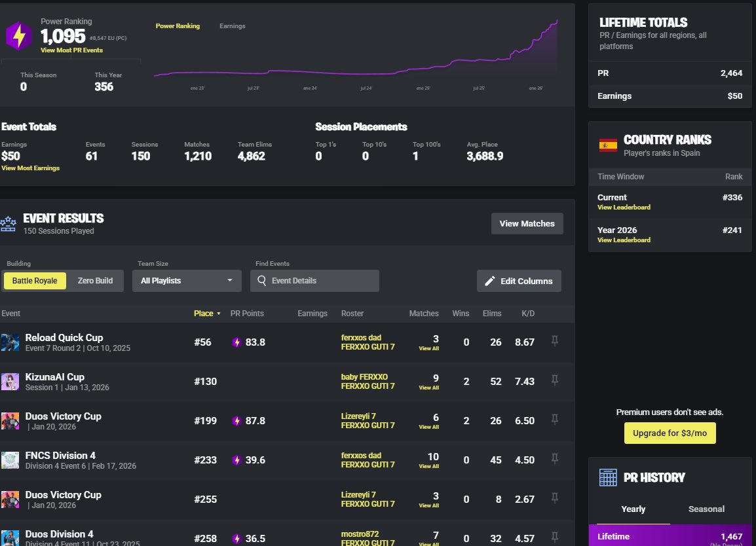Click the #241 Year 2026 rank value
This screenshot has height=546, width=756.
(x=732, y=230)
